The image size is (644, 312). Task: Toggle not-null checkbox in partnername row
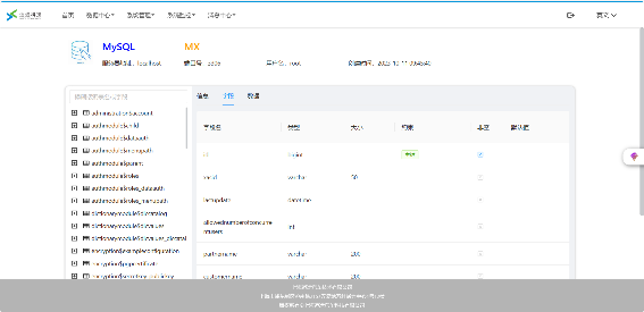[x=480, y=254]
